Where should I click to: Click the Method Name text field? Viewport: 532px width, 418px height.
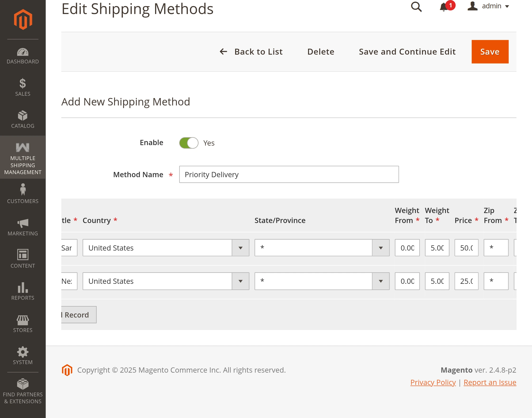click(289, 174)
